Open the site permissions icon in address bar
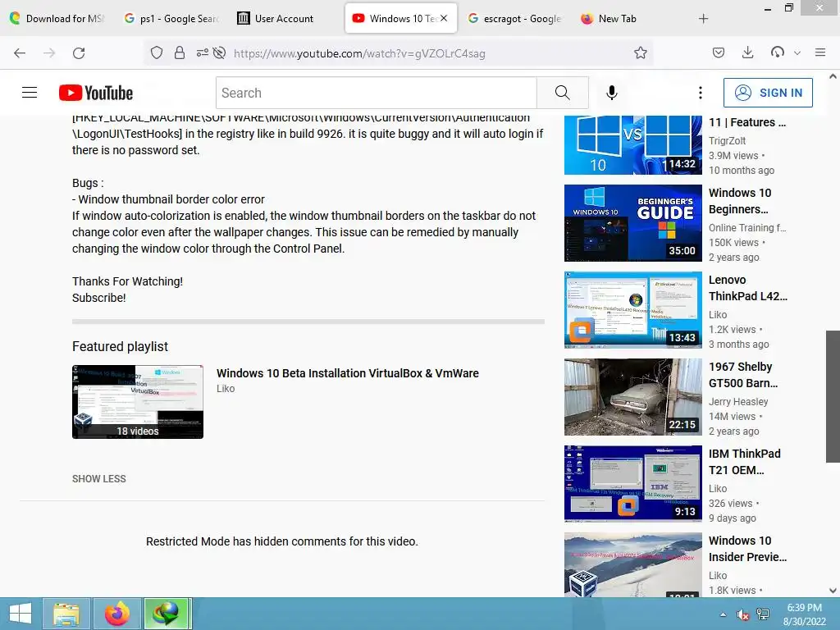Image resolution: width=840 pixels, height=630 pixels. click(202, 53)
